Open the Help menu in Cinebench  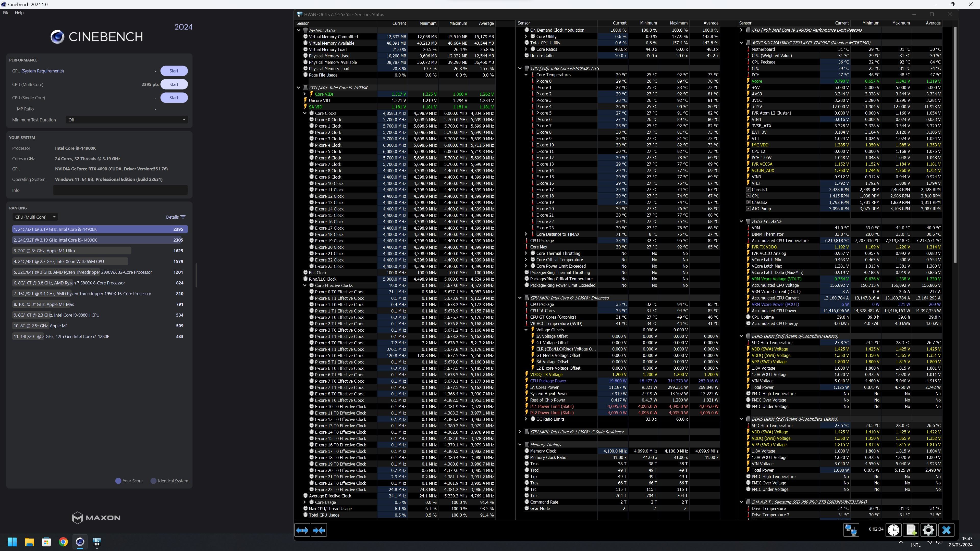[x=19, y=12]
